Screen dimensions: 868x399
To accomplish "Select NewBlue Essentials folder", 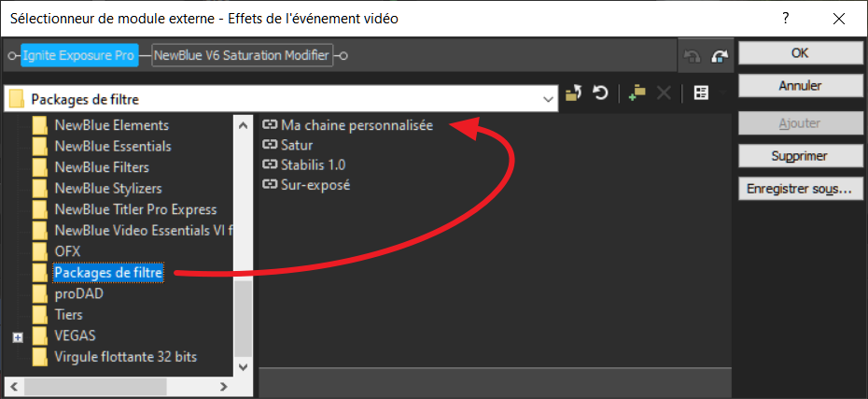I will [x=113, y=147].
